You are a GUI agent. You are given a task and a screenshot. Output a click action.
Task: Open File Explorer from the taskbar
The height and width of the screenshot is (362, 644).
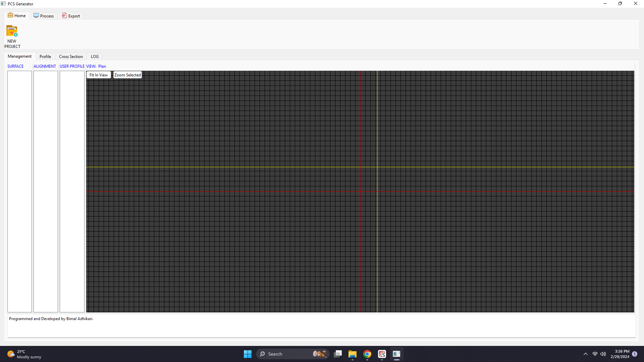point(352,354)
